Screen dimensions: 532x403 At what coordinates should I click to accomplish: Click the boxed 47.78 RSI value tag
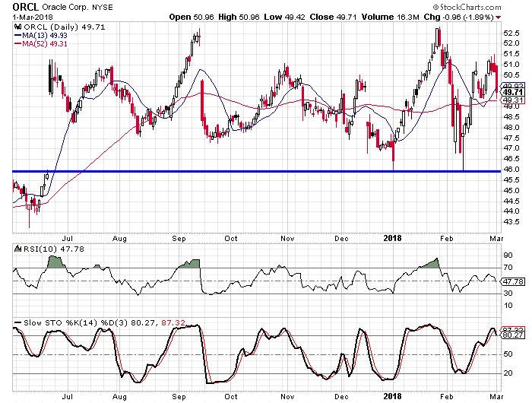513,282
